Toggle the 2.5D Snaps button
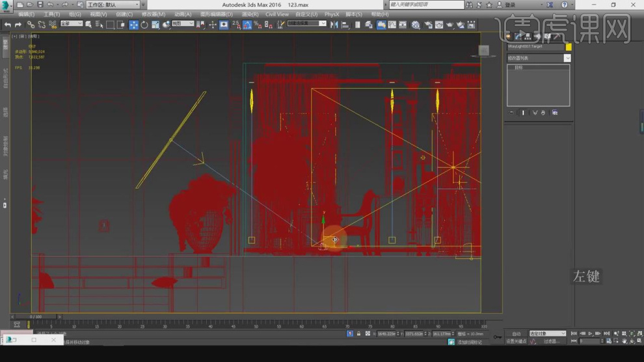 coord(236,25)
